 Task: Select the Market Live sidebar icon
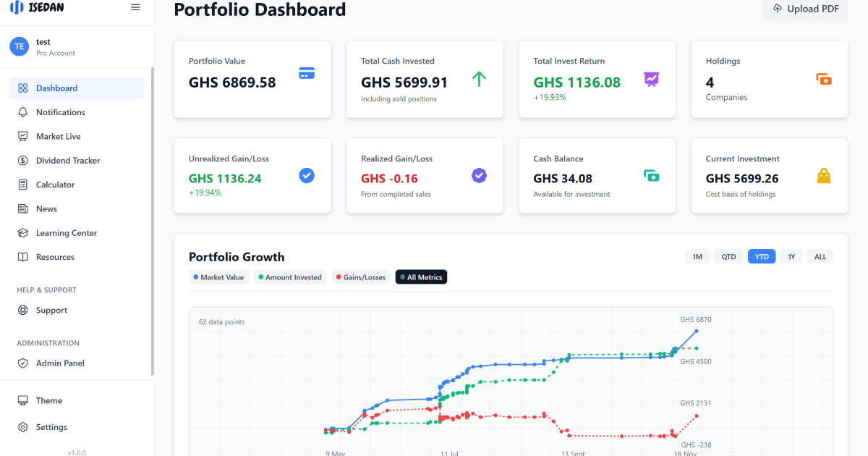[23, 136]
